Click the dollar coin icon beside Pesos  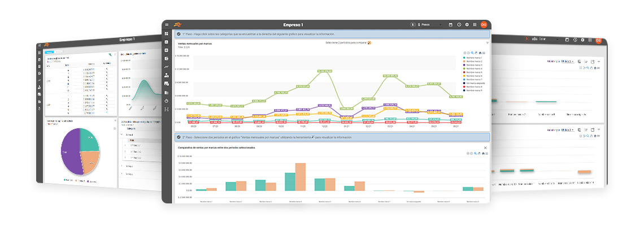(x=413, y=25)
